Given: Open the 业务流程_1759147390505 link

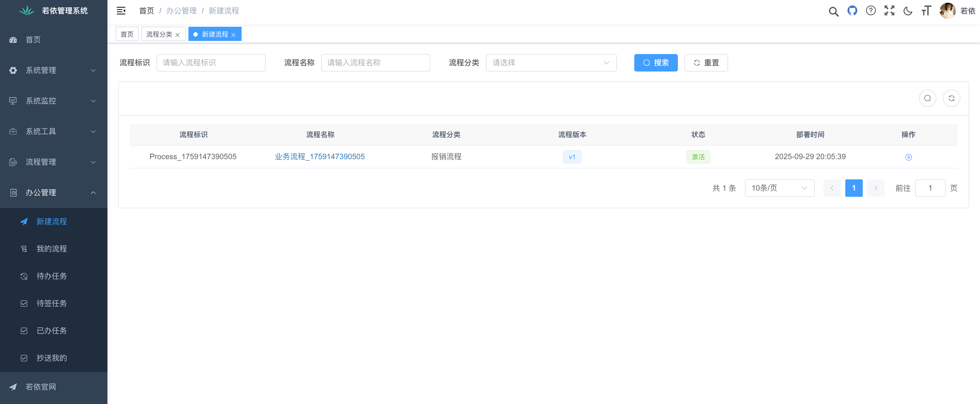Looking at the screenshot, I should coord(320,156).
